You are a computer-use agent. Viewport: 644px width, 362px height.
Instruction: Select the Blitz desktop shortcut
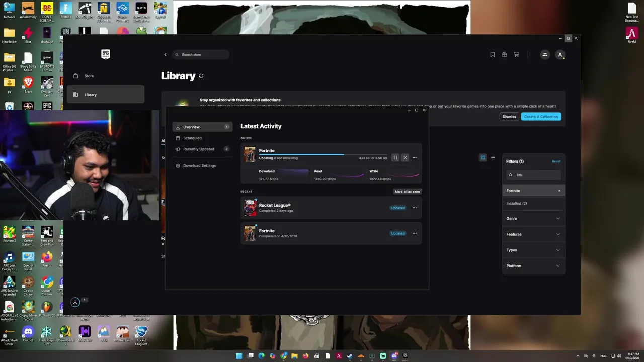[x=28, y=35]
